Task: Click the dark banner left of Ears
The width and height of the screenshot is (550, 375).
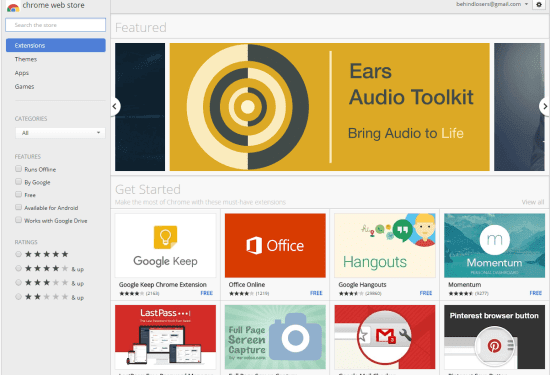Action: (x=140, y=107)
